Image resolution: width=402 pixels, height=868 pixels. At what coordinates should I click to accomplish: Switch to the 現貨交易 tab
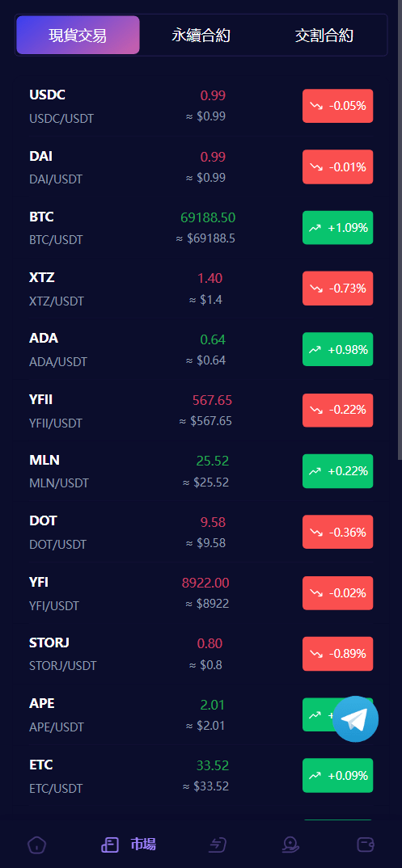(78, 35)
